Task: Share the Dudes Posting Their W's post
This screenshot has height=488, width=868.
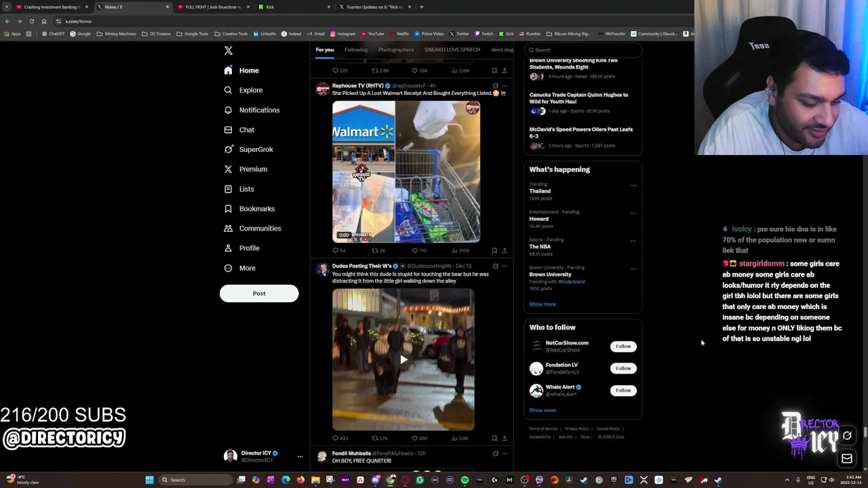Action: (x=505, y=438)
